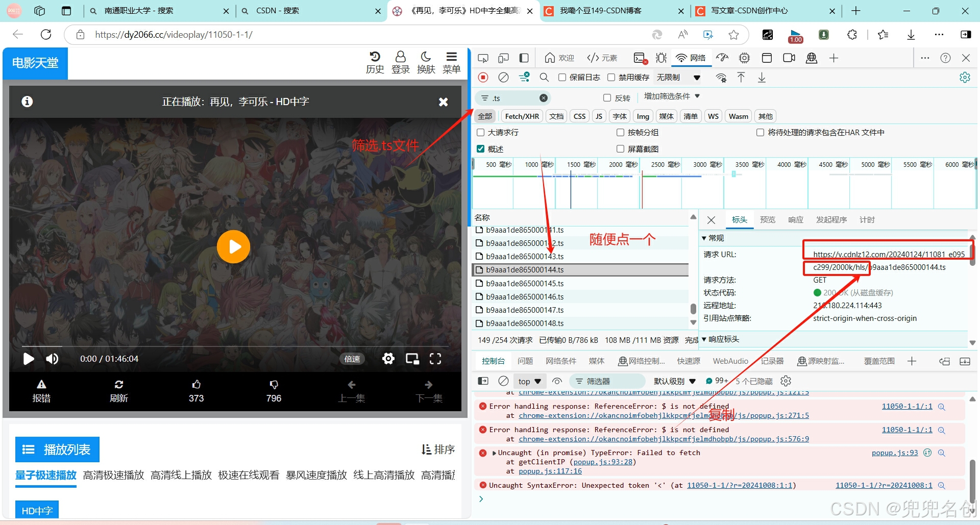Open the 排序 sort control
Screen dimensions: 980x525
[438, 449]
